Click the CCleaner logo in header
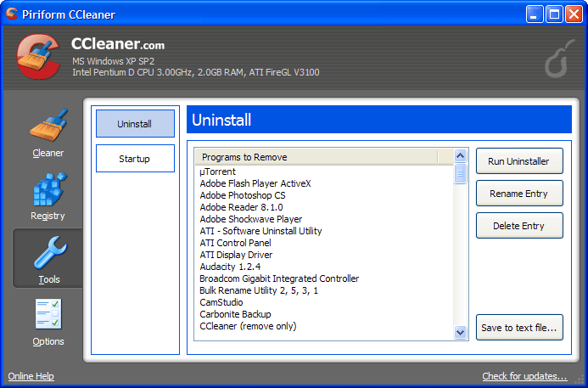Screen dimensions: 588x388 38,59
